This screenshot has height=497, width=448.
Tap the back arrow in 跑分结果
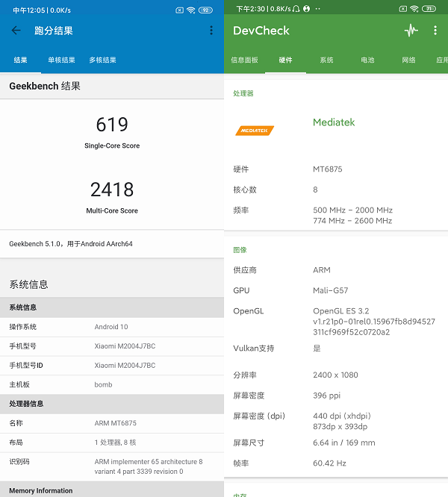[16, 31]
